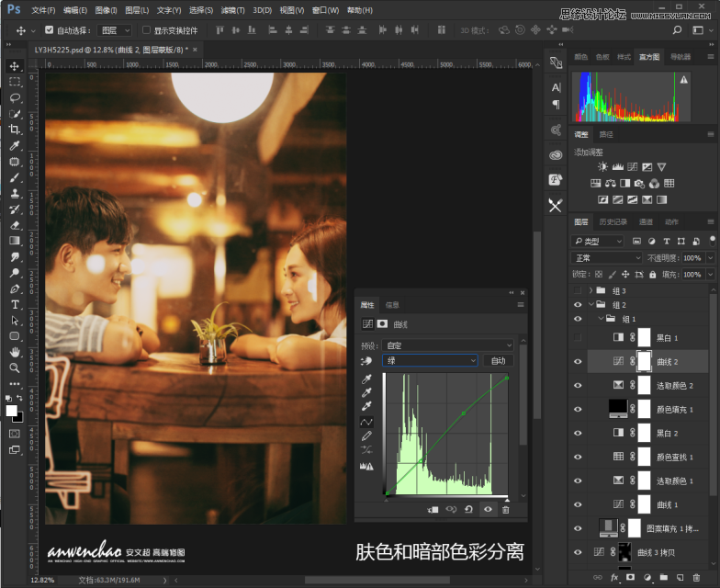This screenshot has height=588, width=720.
Task: Delete the adjustment via the properties trash icon
Action: (505, 509)
